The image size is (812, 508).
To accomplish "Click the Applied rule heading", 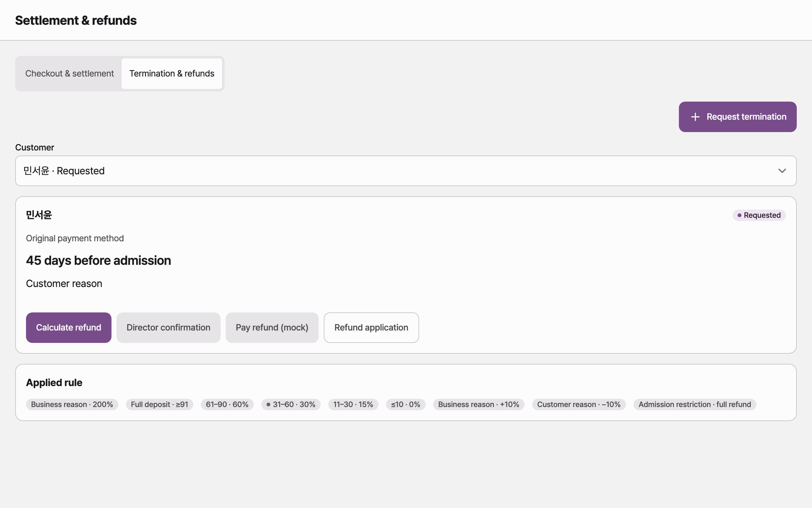I will point(54,382).
